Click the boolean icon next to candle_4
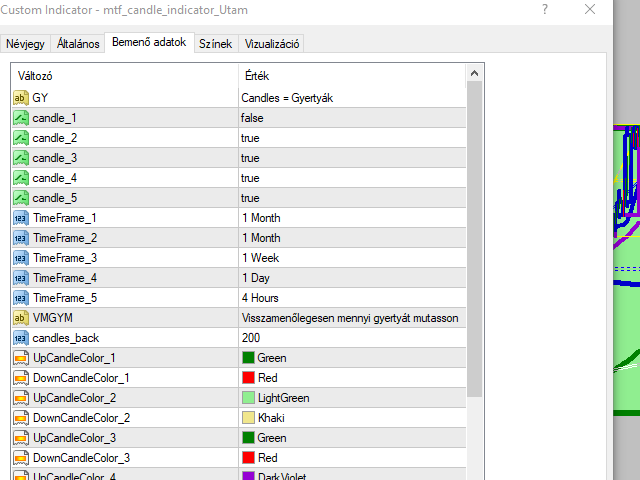Viewport: 640px width, 480px height. pos(20,178)
